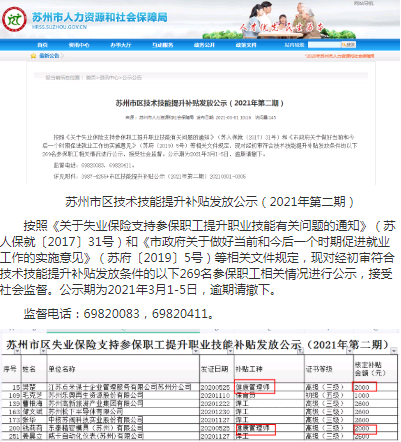Select the 补贴工种 header cell

pyautogui.click(x=269, y=369)
